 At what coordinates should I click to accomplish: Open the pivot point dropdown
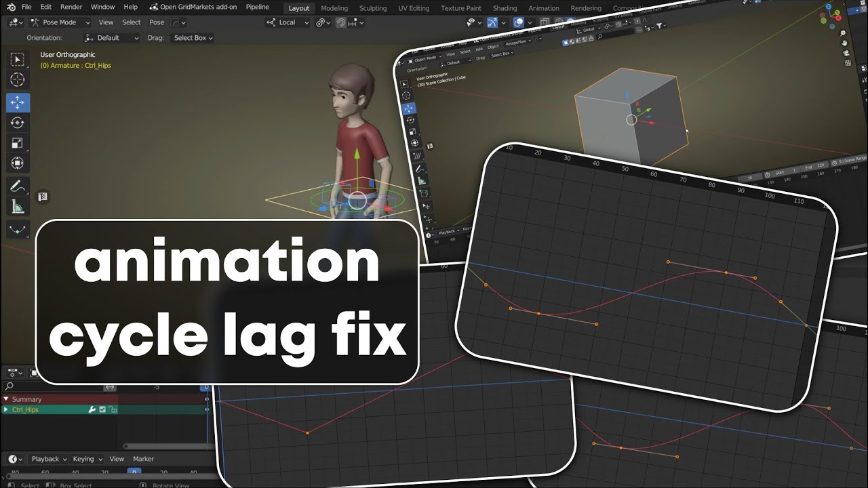[x=323, y=22]
